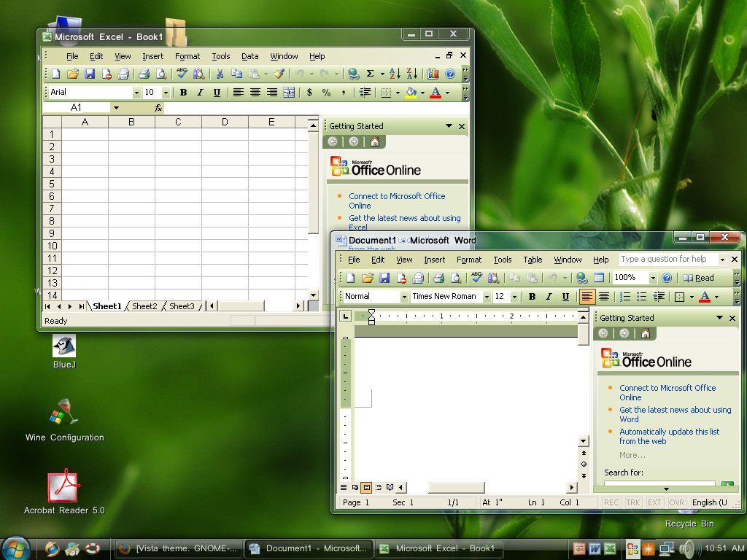747x560 pixels.
Task: Toggle Italic in Word formatting toolbar
Action: click(549, 297)
